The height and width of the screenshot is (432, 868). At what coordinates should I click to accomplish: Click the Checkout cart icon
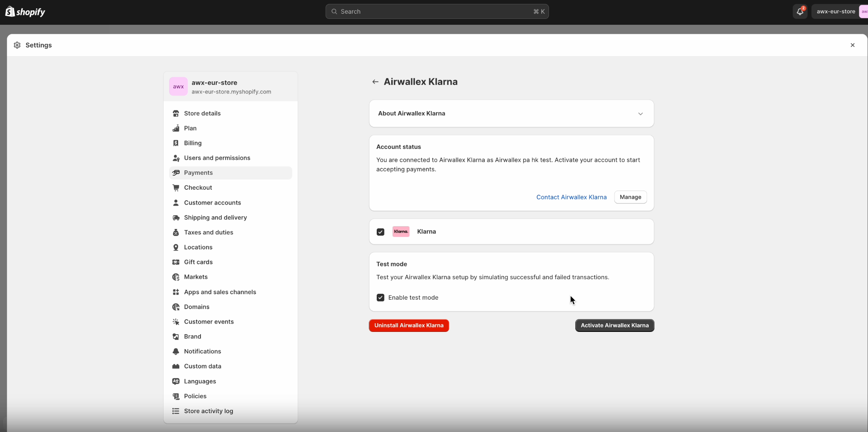point(176,188)
